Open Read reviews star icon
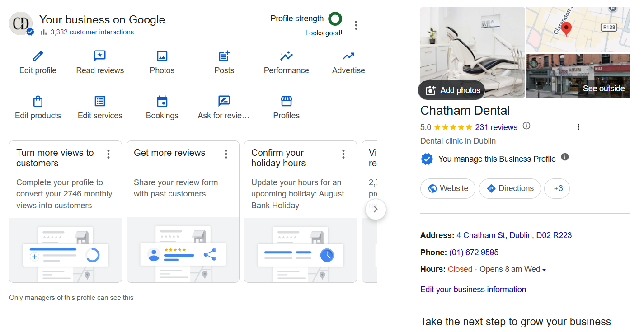The height and width of the screenshot is (332, 644). (x=100, y=56)
